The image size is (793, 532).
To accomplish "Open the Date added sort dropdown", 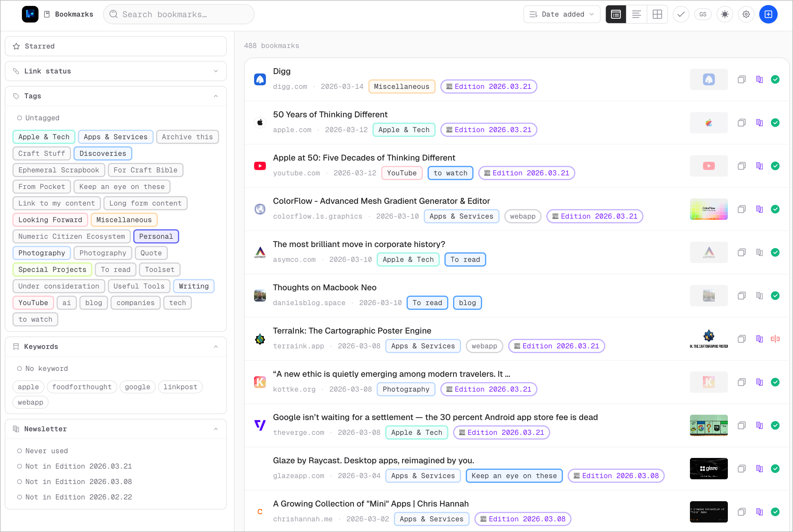I will click(x=561, y=14).
